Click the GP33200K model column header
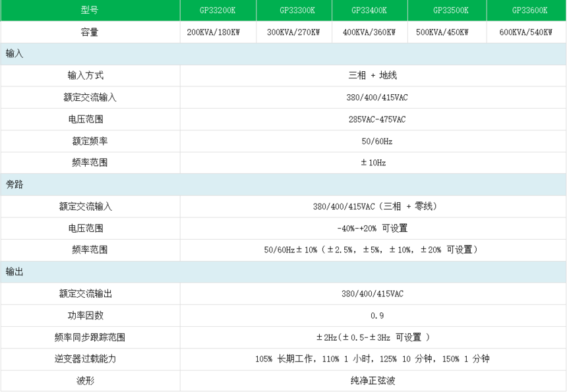567x392 pixels. (x=217, y=11)
